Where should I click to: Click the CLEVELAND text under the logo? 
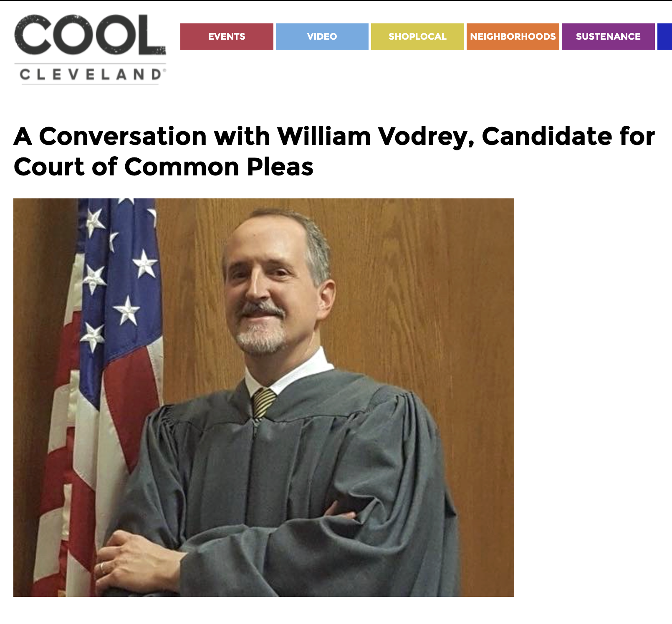pyautogui.click(x=91, y=75)
